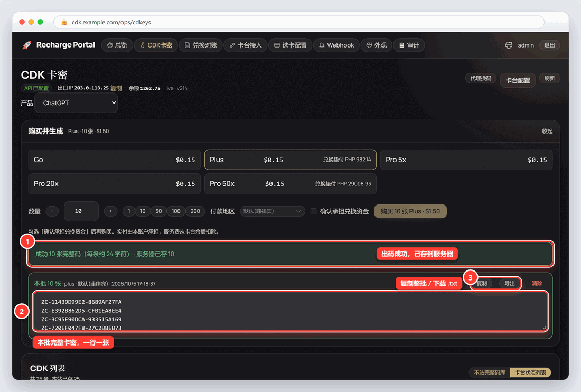This screenshot has width=581, height=392.
Task: Clear the batch with 清除 link
Action: (x=537, y=284)
